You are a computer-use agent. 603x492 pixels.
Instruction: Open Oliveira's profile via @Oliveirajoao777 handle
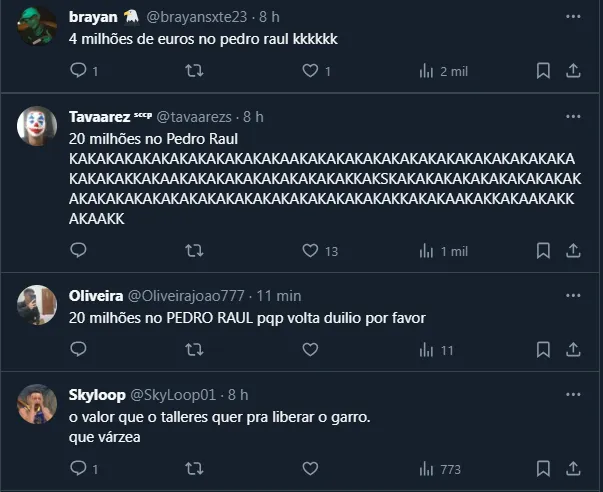185,296
